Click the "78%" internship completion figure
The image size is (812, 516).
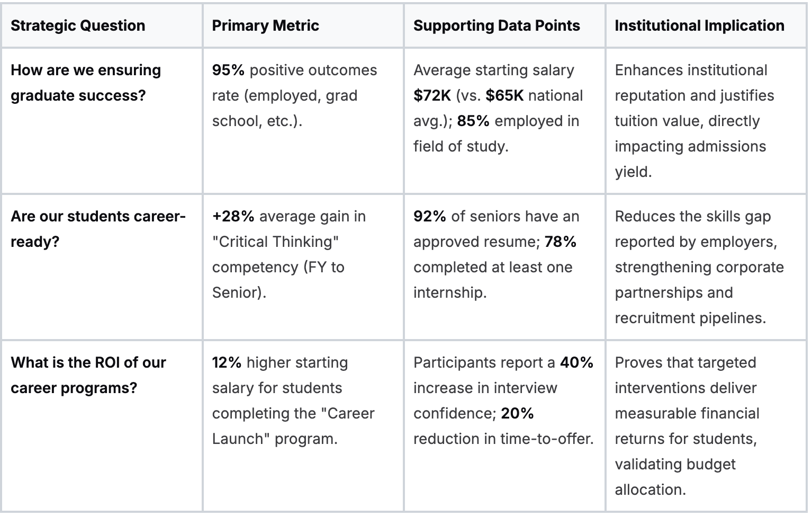(561, 242)
